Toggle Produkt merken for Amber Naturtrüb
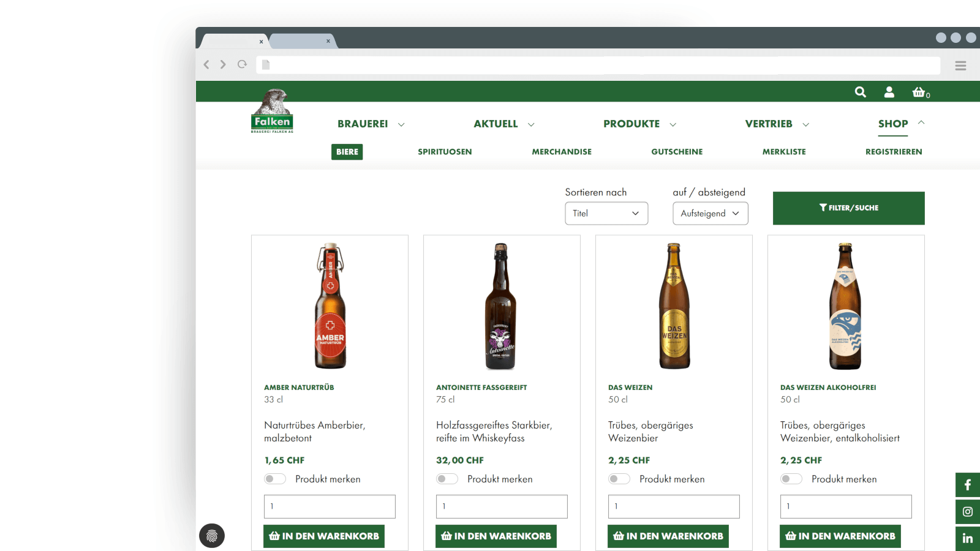This screenshot has width=980, height=551. pyautogui.click(x=275, y=479)
